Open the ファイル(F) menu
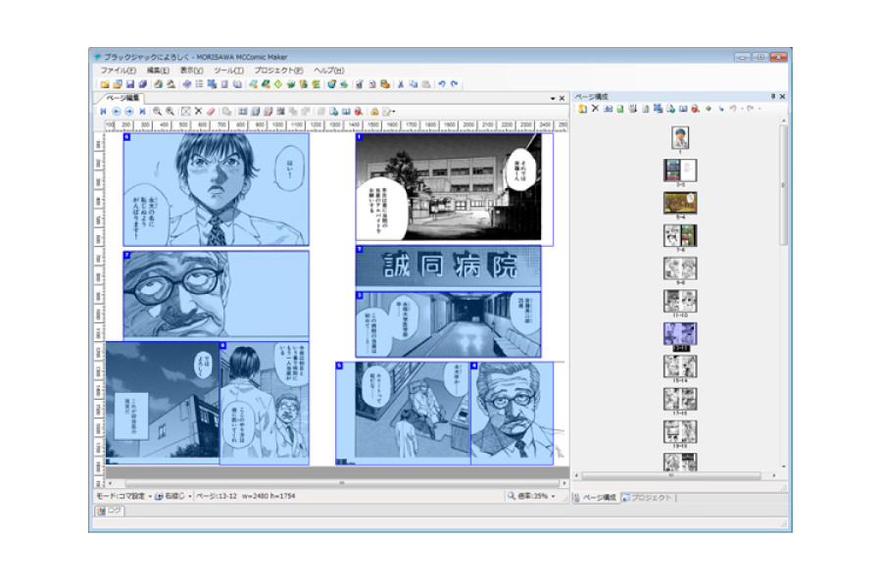Screen dimensions: 882x588 [118, 71]
